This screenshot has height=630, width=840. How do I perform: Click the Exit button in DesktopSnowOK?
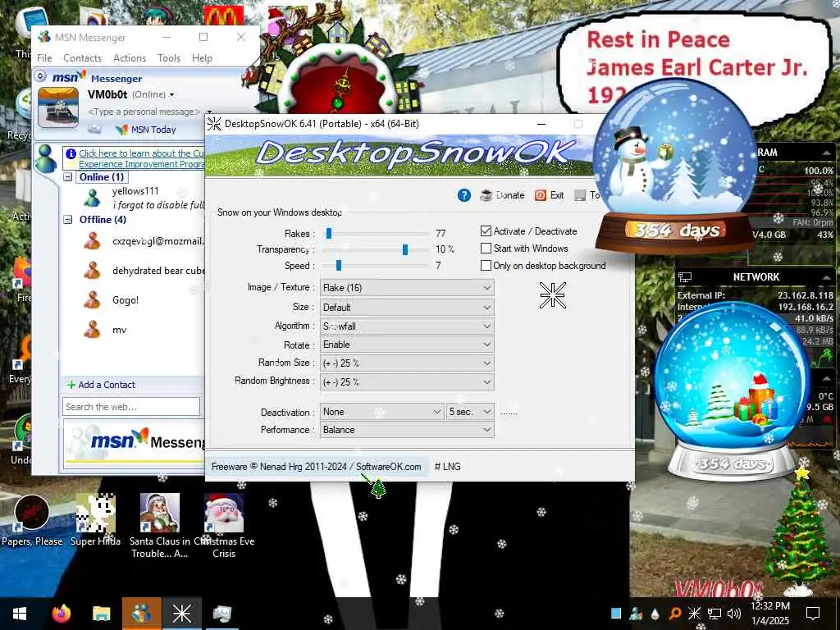pyautogui.click(x=549, y=195)
